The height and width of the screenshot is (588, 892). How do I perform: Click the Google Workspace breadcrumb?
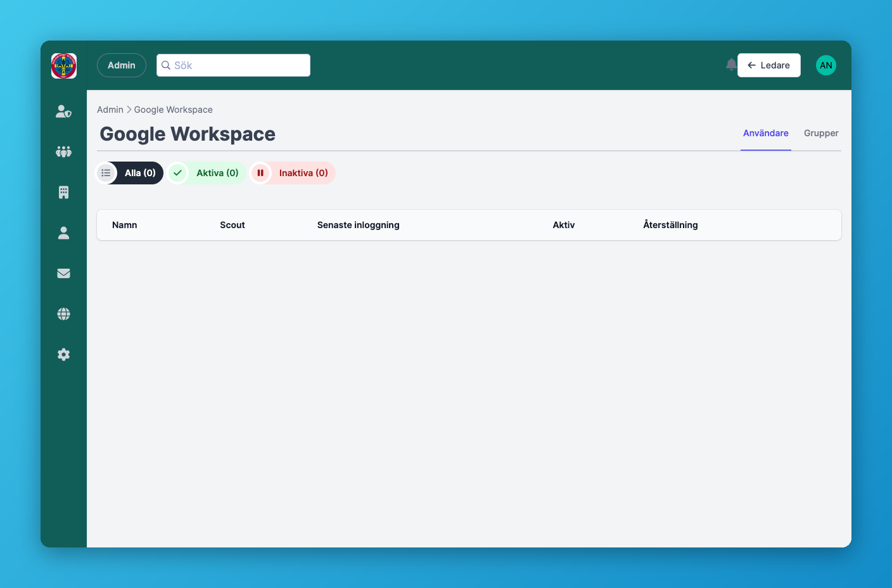[x=174, y=110]
